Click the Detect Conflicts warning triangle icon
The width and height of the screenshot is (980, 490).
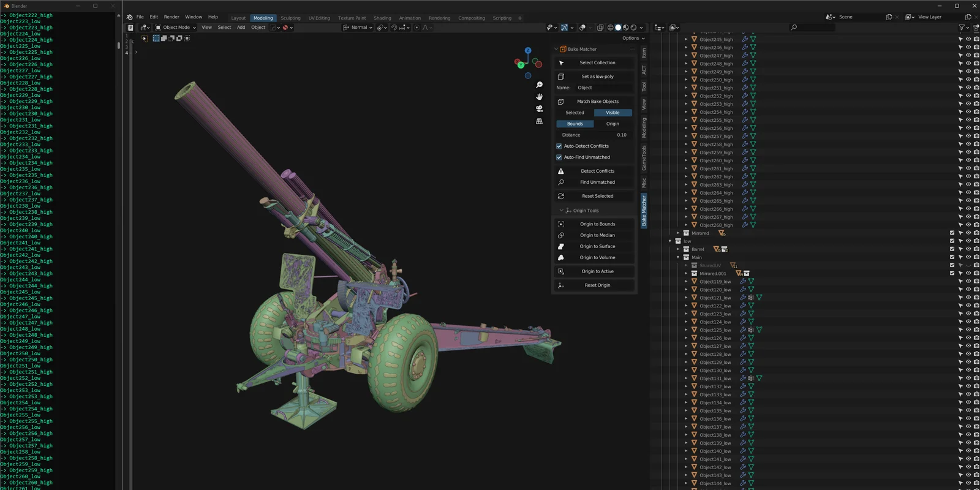tap(561, 171)
